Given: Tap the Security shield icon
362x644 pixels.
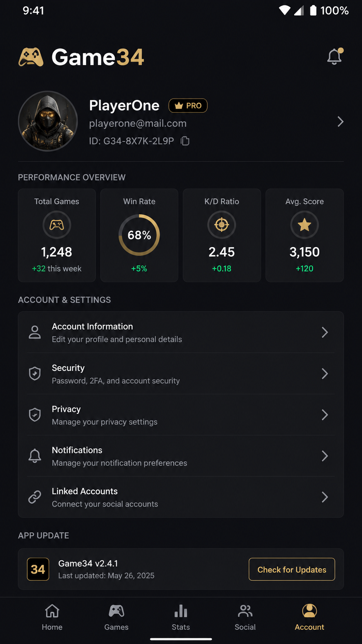Looking at the screenshot, I should pos(35,374).
